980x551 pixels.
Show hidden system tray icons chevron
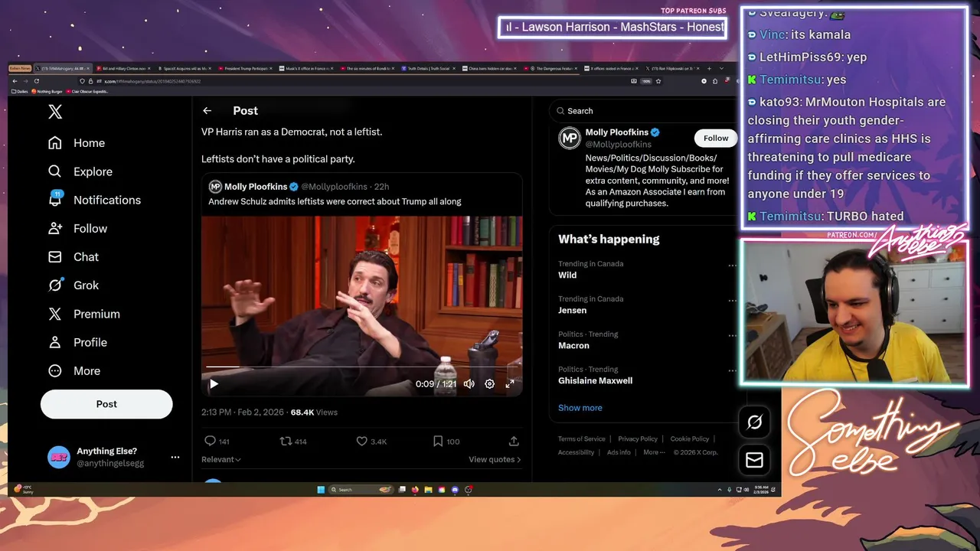[x=720, y=490]
